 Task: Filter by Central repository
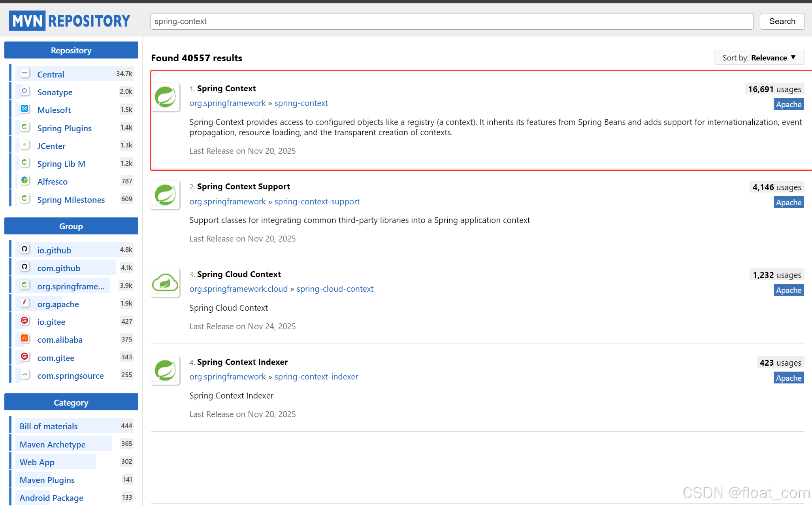[x=51, y=74]
